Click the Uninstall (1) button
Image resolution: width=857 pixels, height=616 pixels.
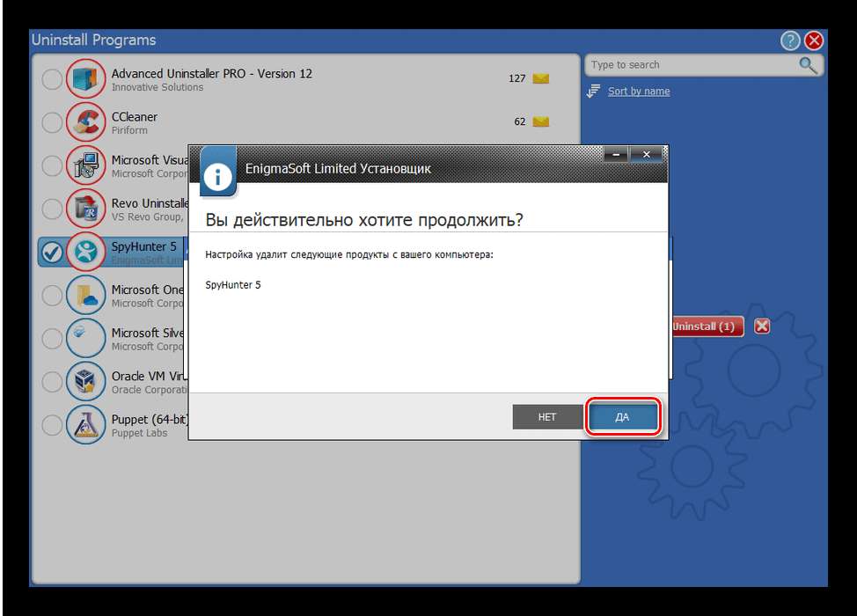click(707, 326)
